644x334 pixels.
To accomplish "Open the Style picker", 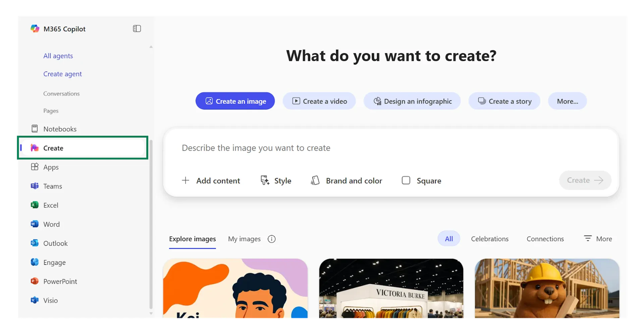I will point(282,180).
